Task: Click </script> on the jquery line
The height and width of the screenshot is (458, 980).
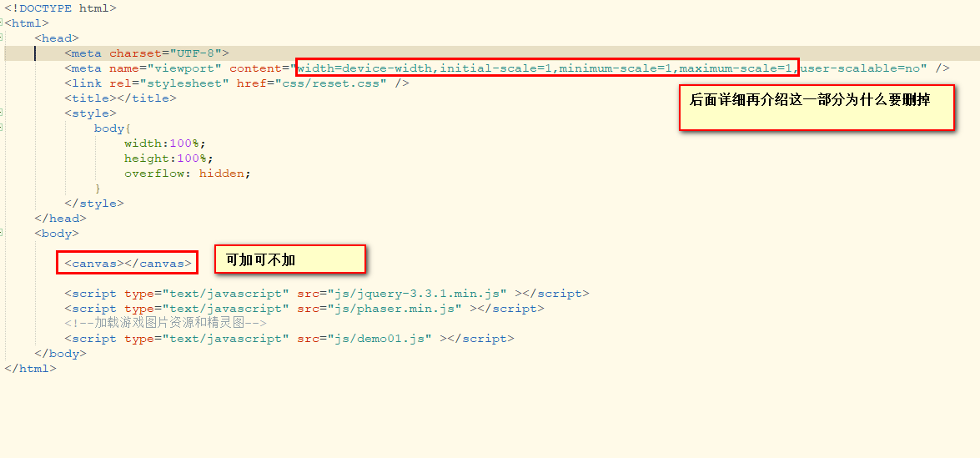Action: (555, 294)
